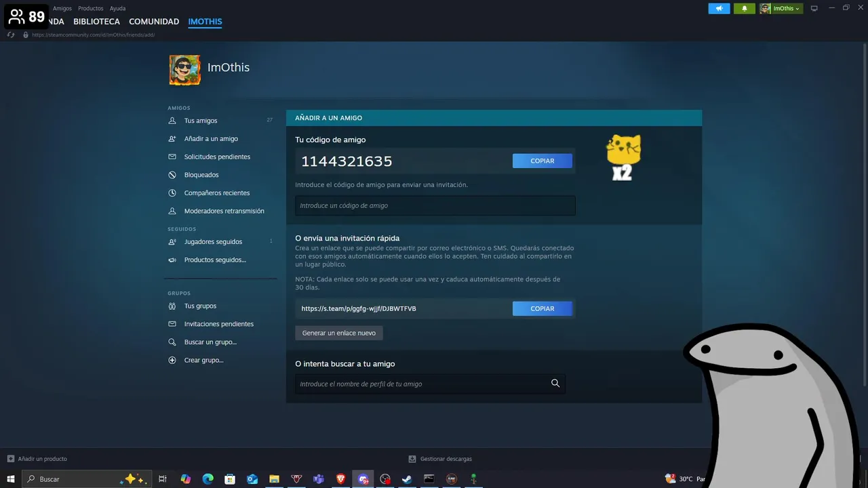The image size is (868, 488).
Task: Click the profile search magnifier icon
Action: point(555,384)
